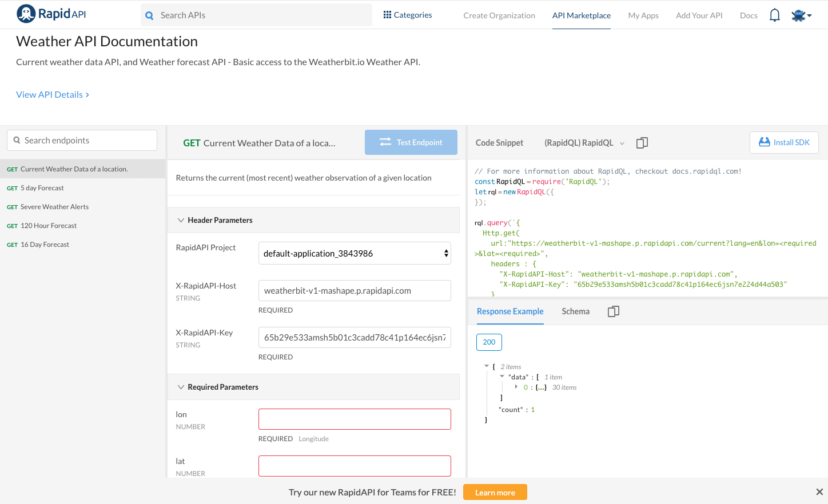The height and width of the screenshot is (504, 828).
Task: Copy the response example via copy icon
Action: [613, 311]
